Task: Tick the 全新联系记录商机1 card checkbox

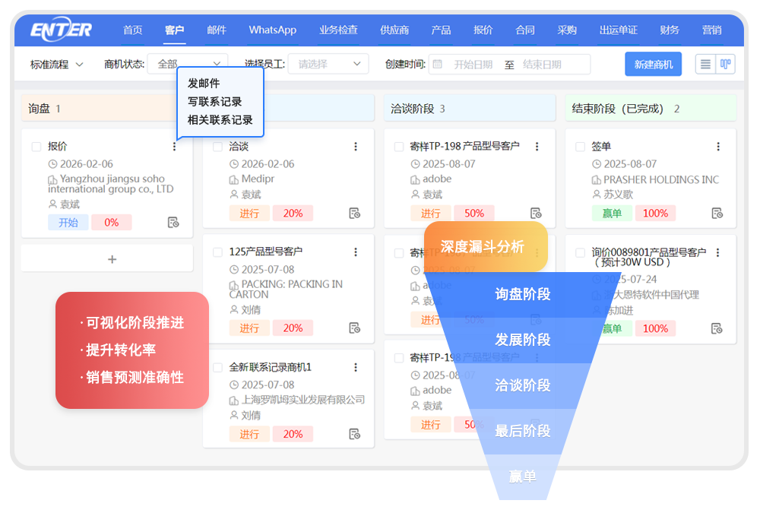Action: point(217,367)
